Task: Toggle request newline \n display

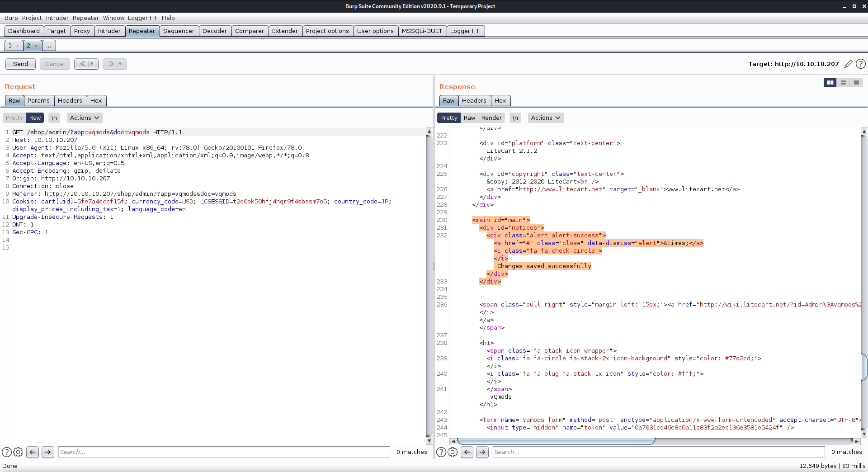Action: tap(54, 118)
